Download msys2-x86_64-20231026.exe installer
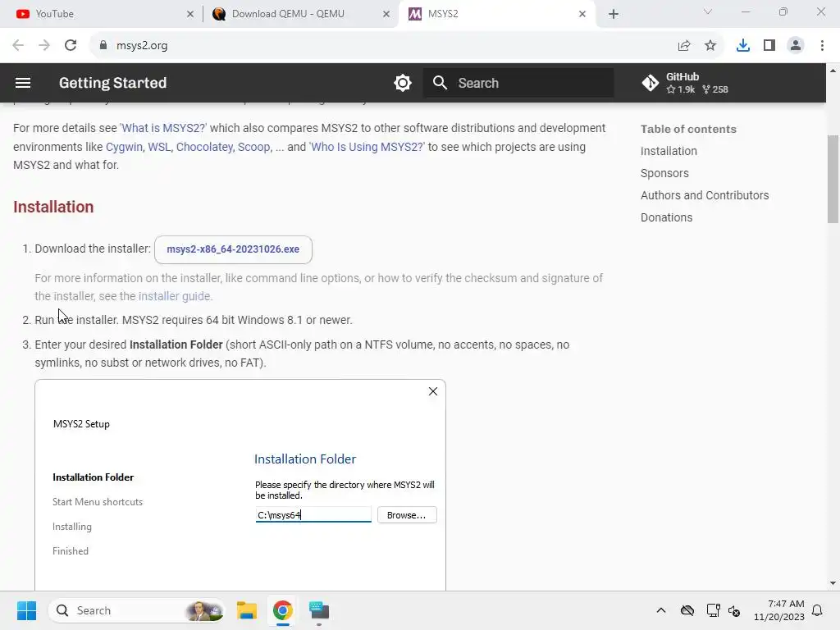The height and width of the screenshot is (630, 840). [233, 249]
